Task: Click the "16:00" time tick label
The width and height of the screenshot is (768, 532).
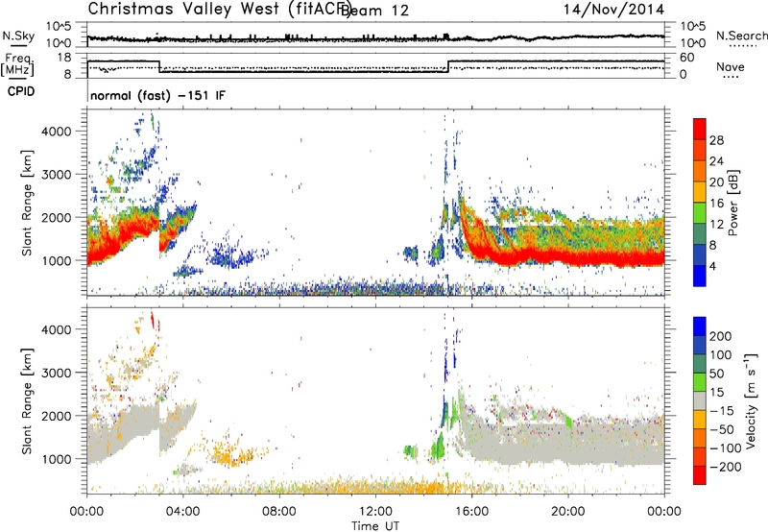Action: 471,512
